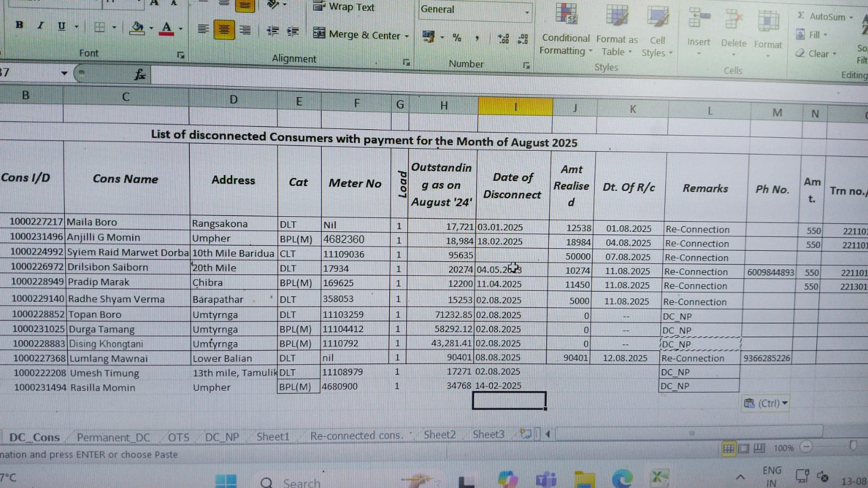The image size is (868, 488).
Task: Switch to the OTS sheet tab
Action: pos(178,438)
